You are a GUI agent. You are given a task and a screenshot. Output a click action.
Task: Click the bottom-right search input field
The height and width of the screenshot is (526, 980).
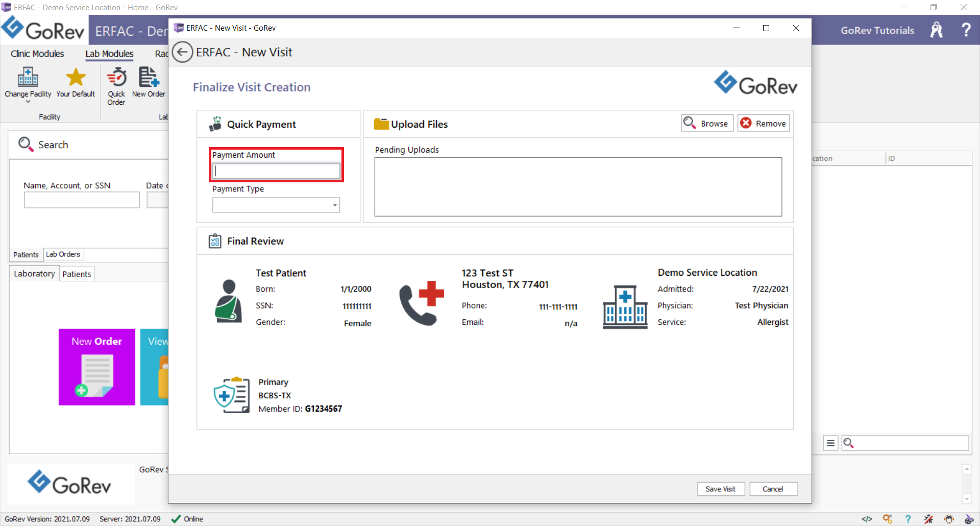click(905, 443)
